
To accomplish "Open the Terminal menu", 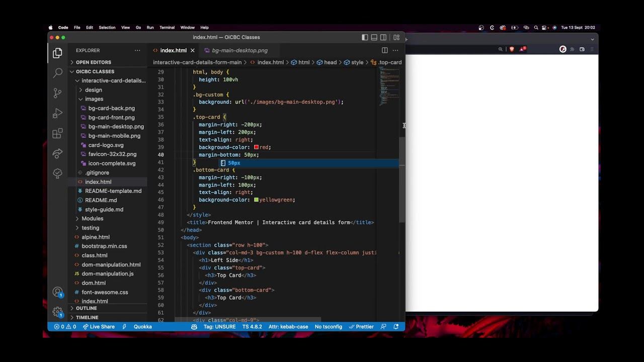I will [167, 28].
